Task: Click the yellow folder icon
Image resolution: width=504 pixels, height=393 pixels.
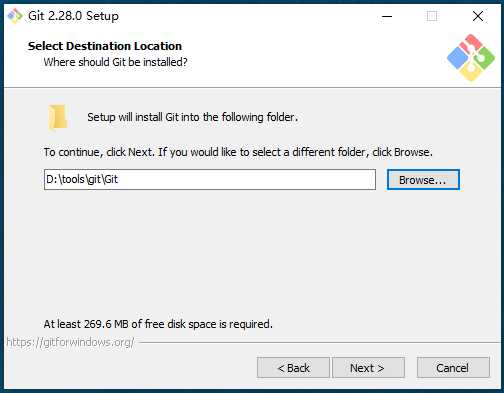Action: coord(58,117)
